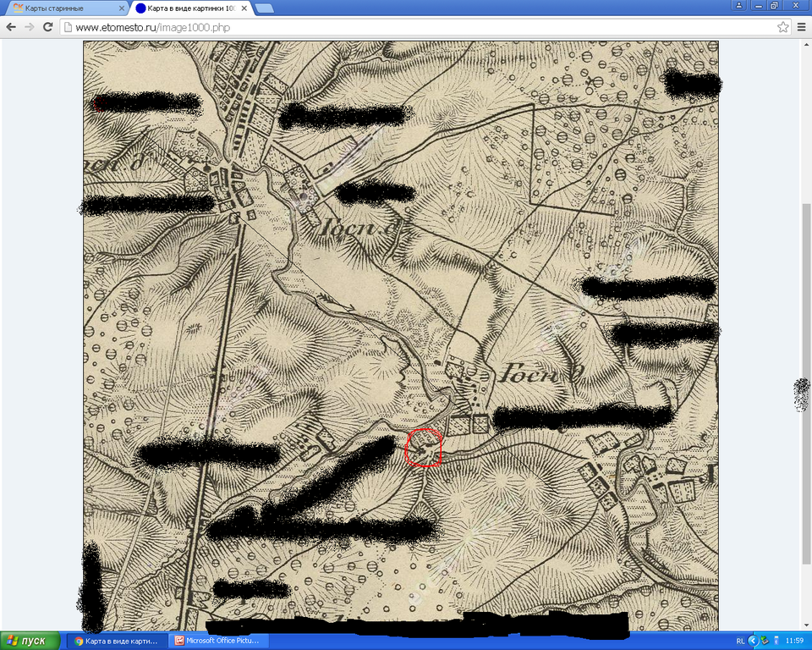Viewport: 812px width, 650px height.
Task: Click the RL language indicator in tray
Action: click(x=741, y=641)
